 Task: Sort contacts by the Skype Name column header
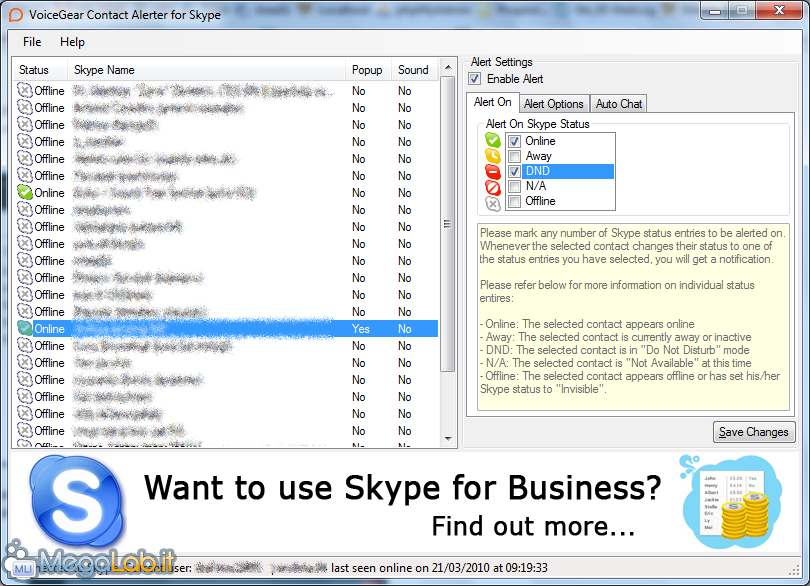pos(206,70)
